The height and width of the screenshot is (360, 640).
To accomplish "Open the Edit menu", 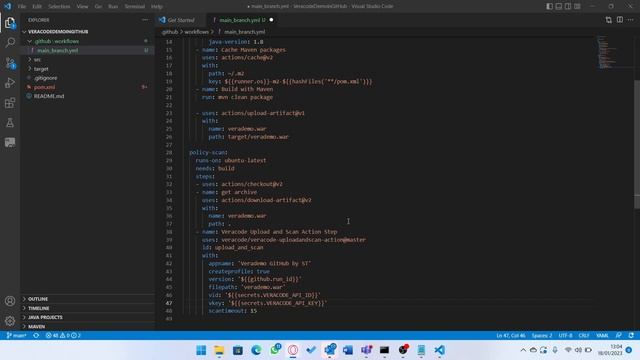I will (37, 7).
